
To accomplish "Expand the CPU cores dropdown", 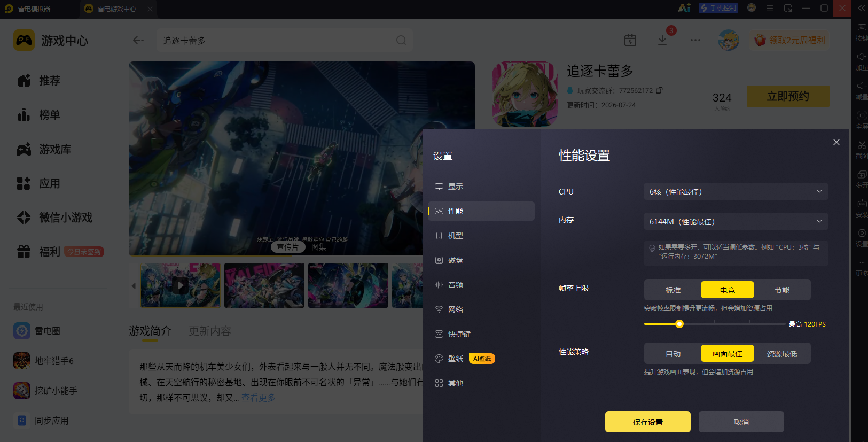I will point(736,191).
